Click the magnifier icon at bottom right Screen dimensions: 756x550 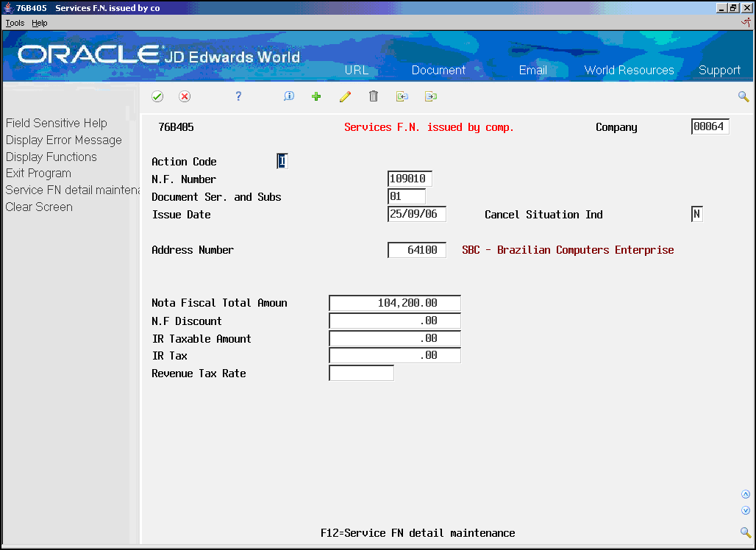click(x=746, y=532)
